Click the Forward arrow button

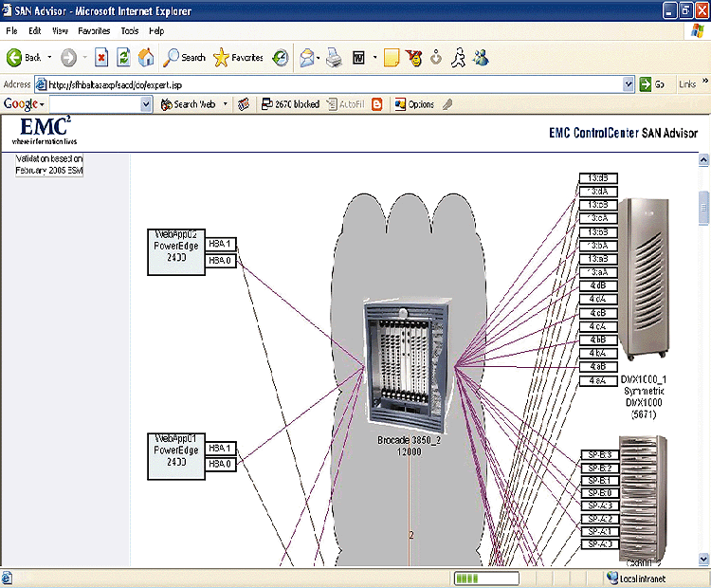(69, 58)
